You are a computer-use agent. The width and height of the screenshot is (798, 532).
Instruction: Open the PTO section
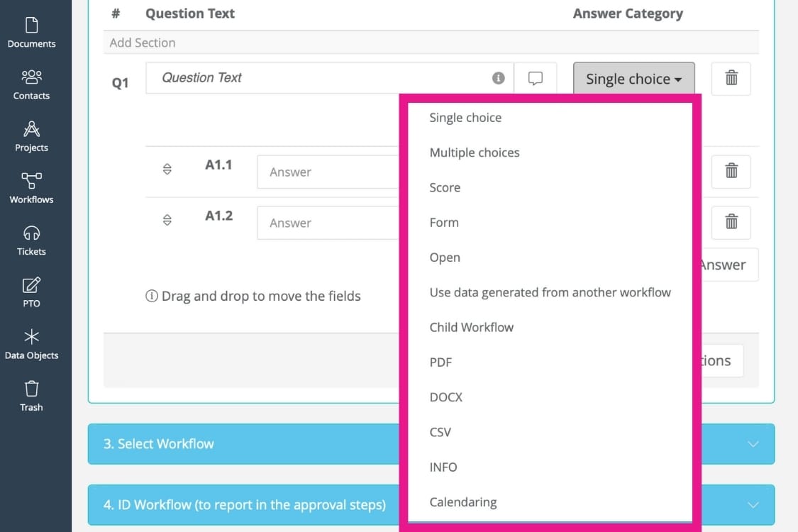pos(31,292)
